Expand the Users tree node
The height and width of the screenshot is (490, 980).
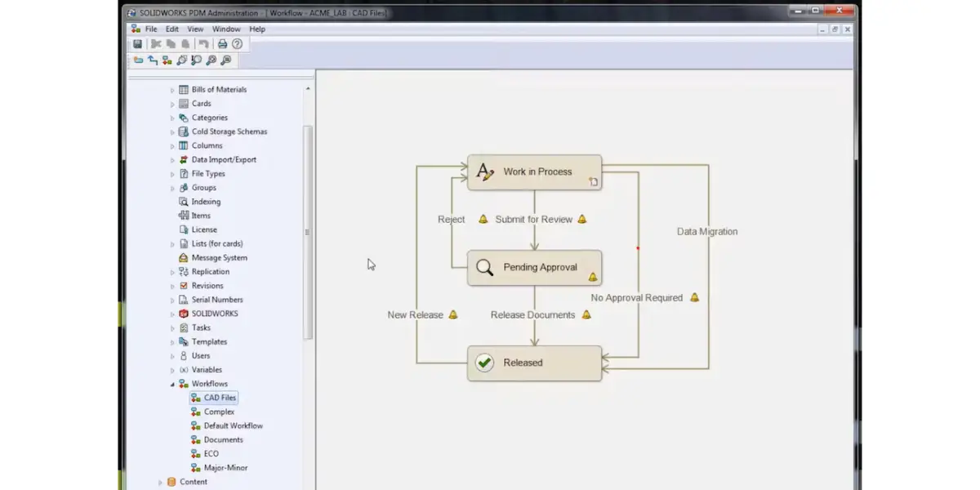[x=172, y=356]
